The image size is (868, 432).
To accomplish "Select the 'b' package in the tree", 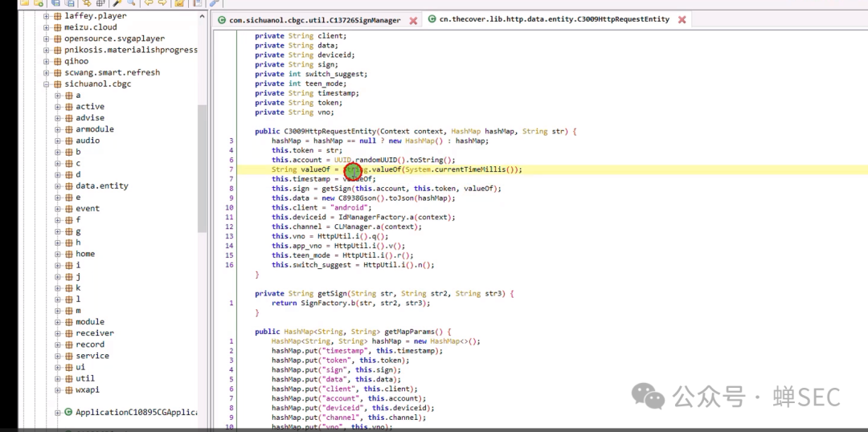I will tap(78, 152).
